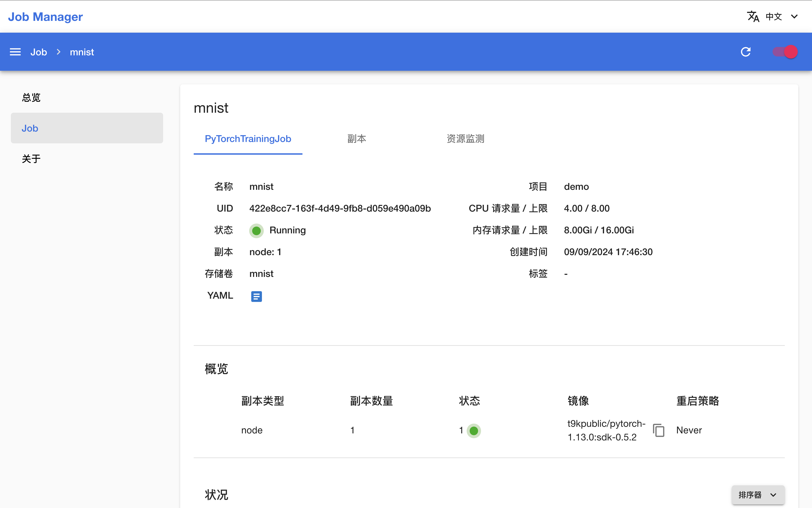The width and height of the screenshot is (812, 508).
Task: Click the Running status text
Action: click(x=288, y=230)
